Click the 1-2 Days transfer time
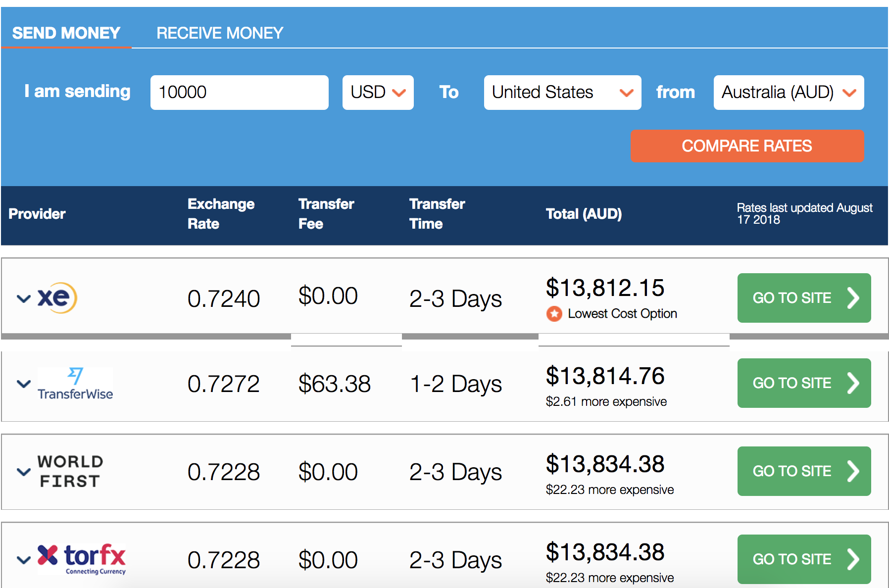 (x=456, y=384)
